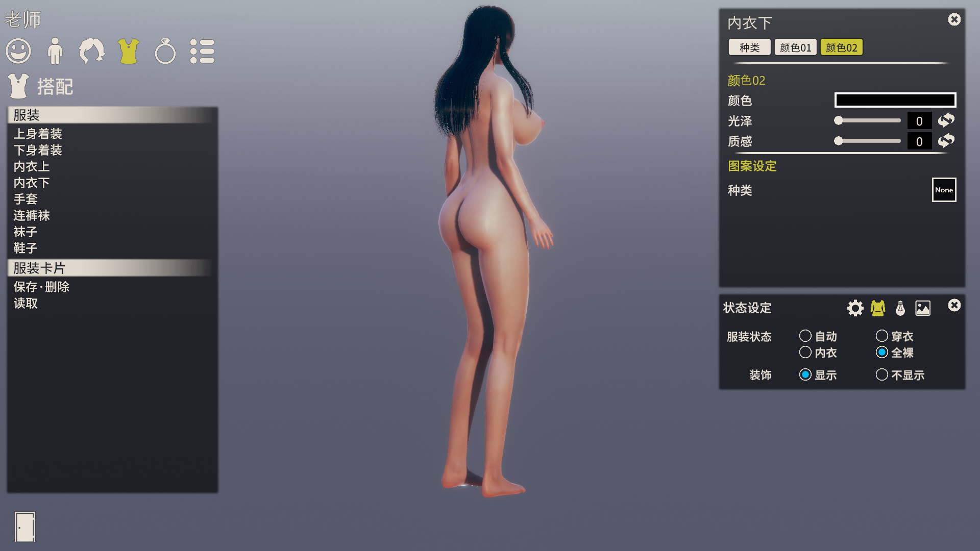Click the 质感 value input field
980x551 pixels.
click(x=919, y=141)
